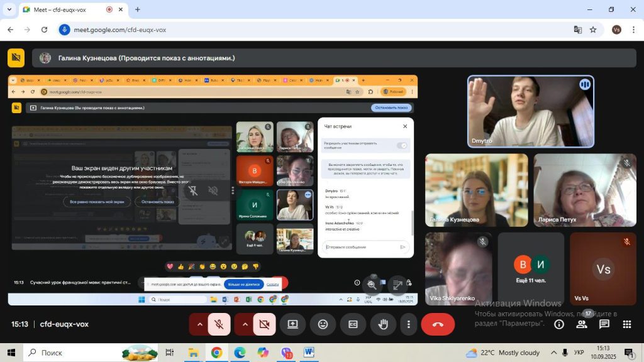
Task: Open File Explorer from the taskbar
Action: point(193,353)
